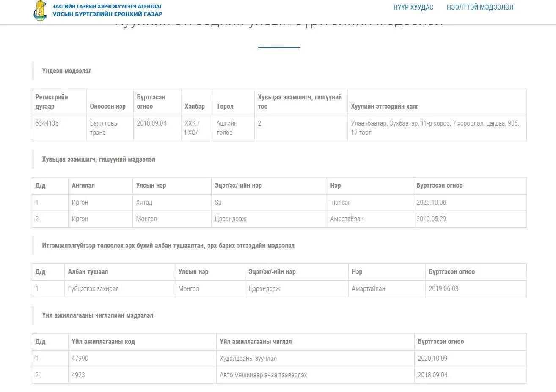Open the НҮҮР ХУУДАС home page link
Image resolution: width=556 pixels, height=392 pixels.
(413, 7)
